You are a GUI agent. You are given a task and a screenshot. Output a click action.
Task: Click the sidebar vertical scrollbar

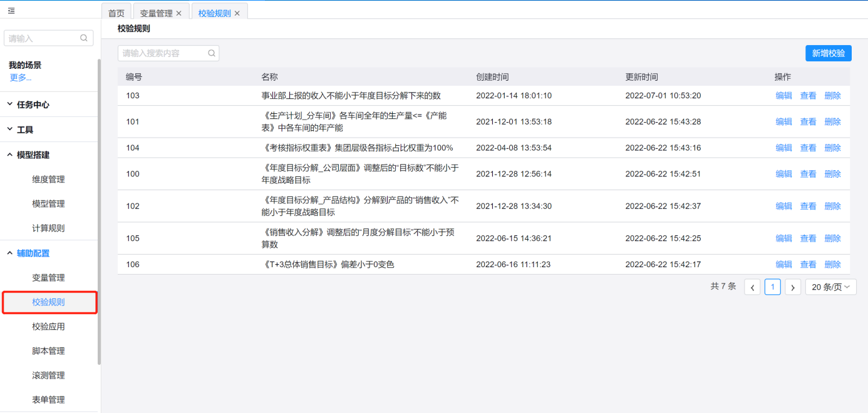click(99, 213)
